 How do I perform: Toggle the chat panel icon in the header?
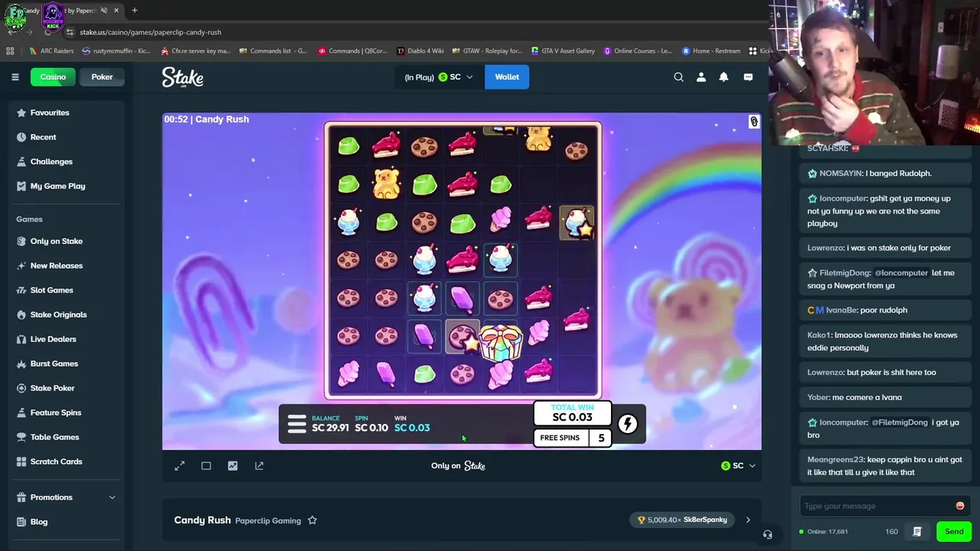(x=748, y=77)
